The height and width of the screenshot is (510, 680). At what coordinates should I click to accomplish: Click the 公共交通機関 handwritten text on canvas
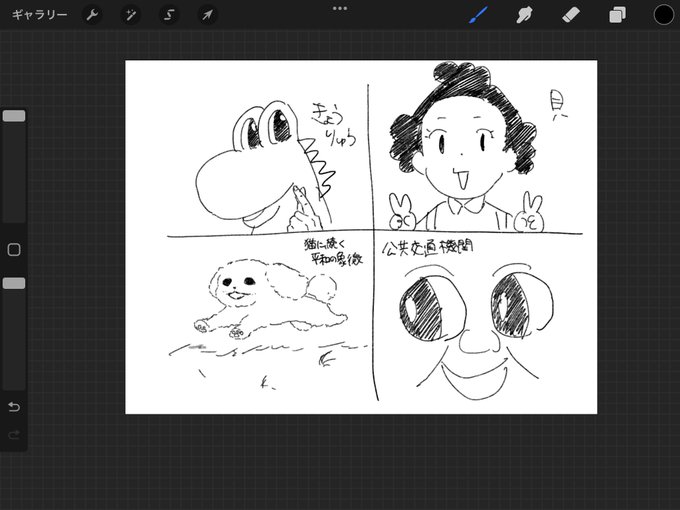(427, 247)
